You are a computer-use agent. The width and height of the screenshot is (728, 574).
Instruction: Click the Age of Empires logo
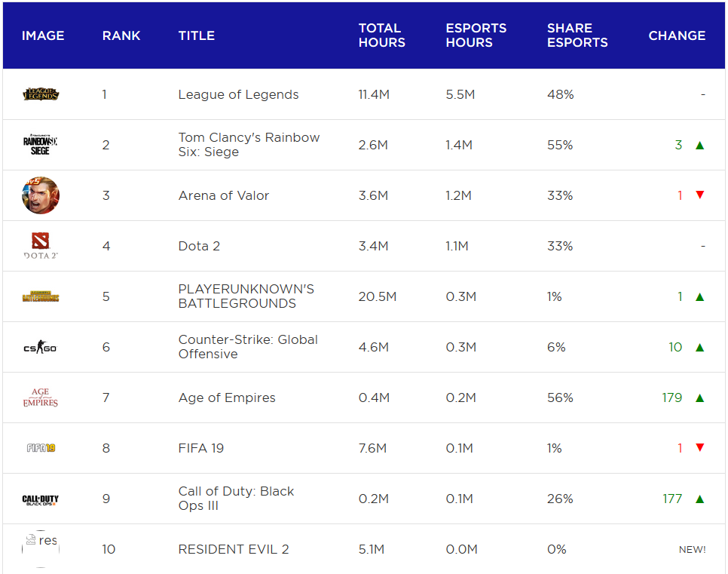pos(41,398)
